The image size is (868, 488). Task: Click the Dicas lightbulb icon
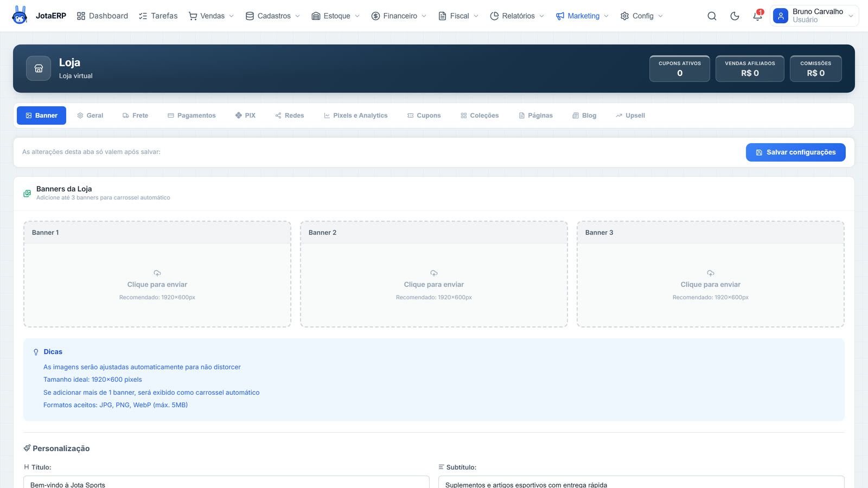[36, 352]
